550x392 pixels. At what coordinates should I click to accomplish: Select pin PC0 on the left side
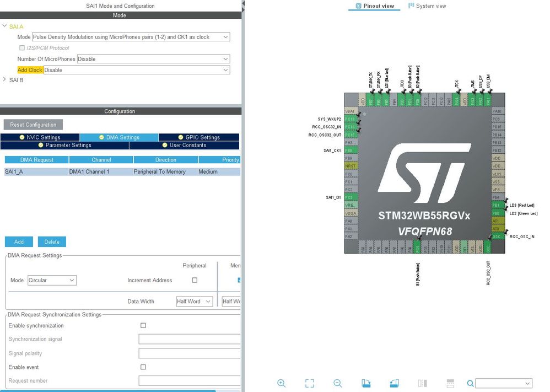click(x=351, y=174)
